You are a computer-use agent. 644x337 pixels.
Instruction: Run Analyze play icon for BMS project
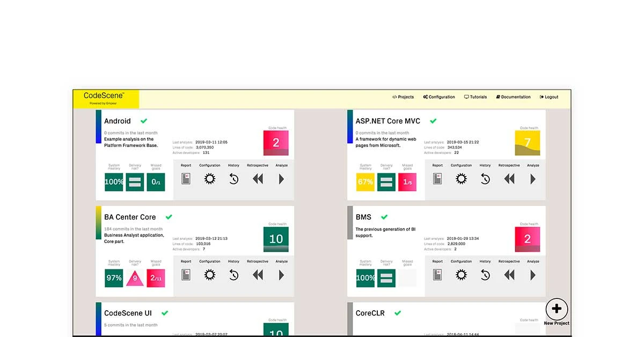(532, 275)
